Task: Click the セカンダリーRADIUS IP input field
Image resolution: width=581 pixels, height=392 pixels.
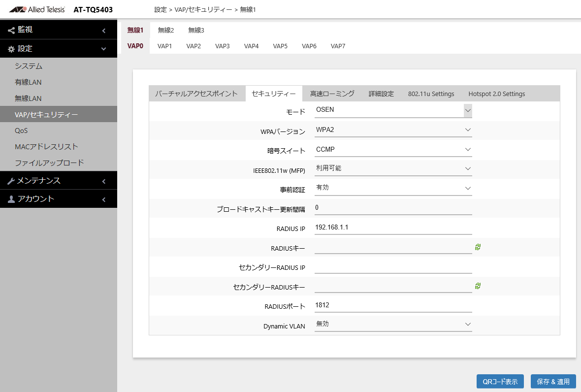Action: point(393,267)
